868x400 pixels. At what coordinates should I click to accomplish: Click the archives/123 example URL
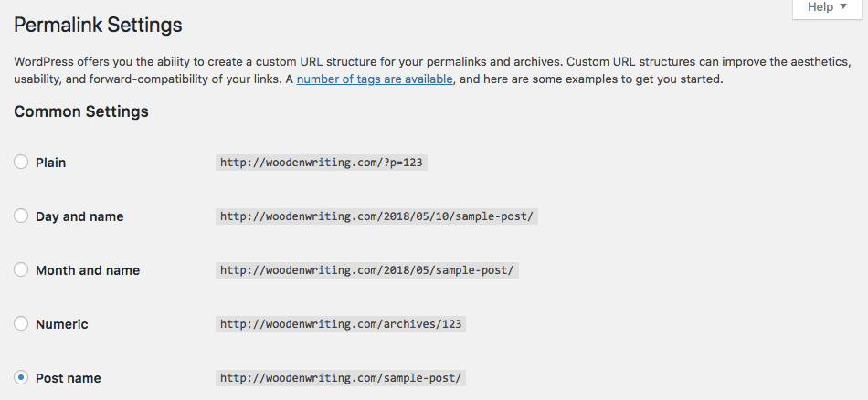(341, 324)
